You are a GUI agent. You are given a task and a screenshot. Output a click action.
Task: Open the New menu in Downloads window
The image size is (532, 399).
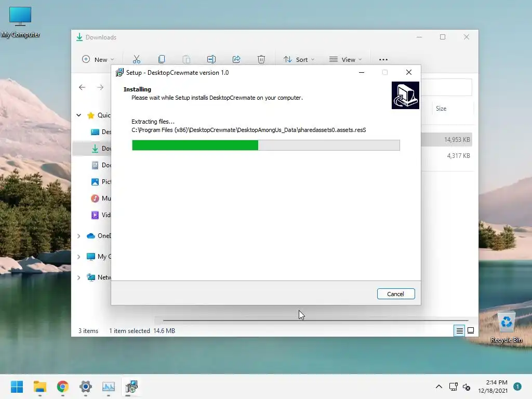point(98,59)
